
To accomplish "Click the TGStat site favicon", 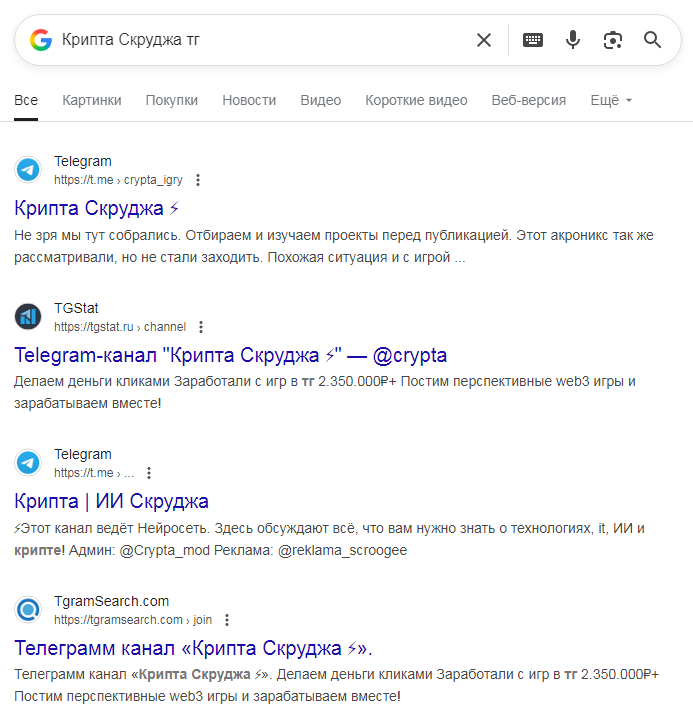I will point(28,317).
